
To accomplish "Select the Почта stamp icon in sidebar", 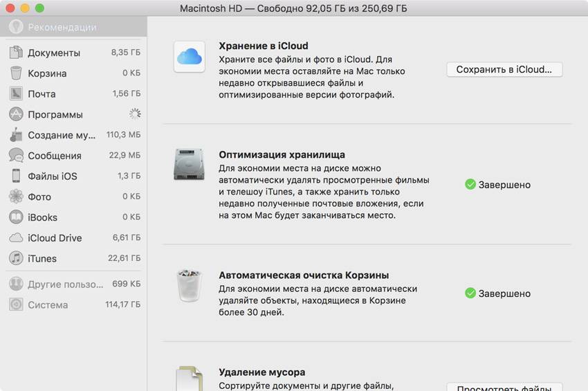I will pos(16,93).
